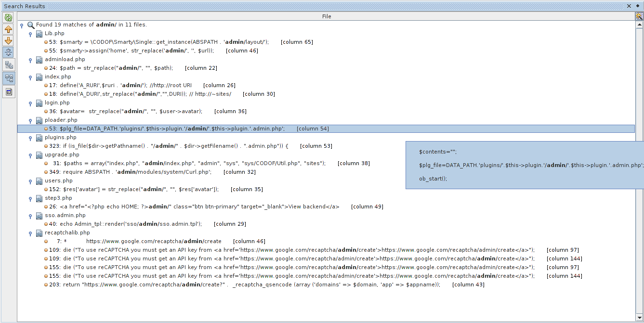Click the users.php file icon

coord(39,181)
